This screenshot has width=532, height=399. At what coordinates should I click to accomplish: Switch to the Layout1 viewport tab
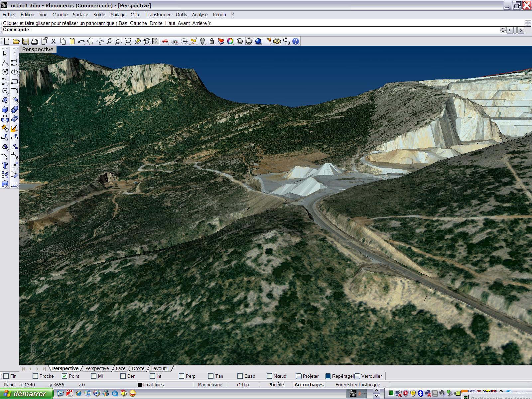point(160,368)
